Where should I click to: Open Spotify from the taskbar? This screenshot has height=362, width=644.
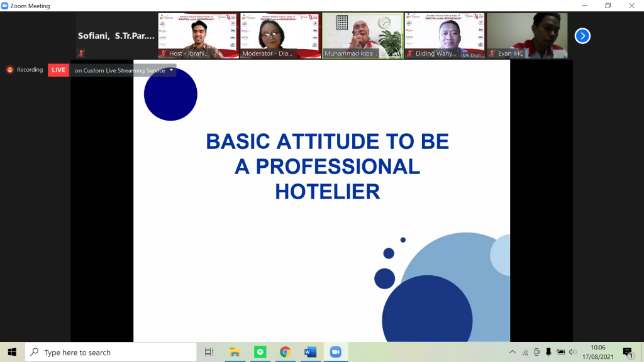(260, 352)
